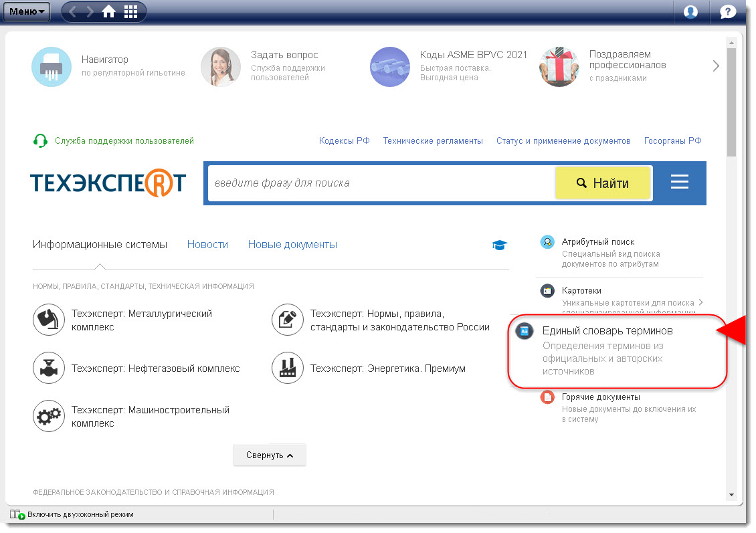Go forward with the right arrow

(90, 11)
